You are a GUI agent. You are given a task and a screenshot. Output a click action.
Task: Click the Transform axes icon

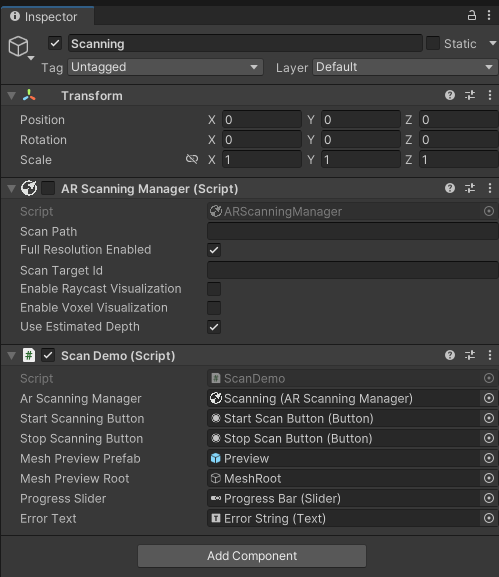[29, 96]
